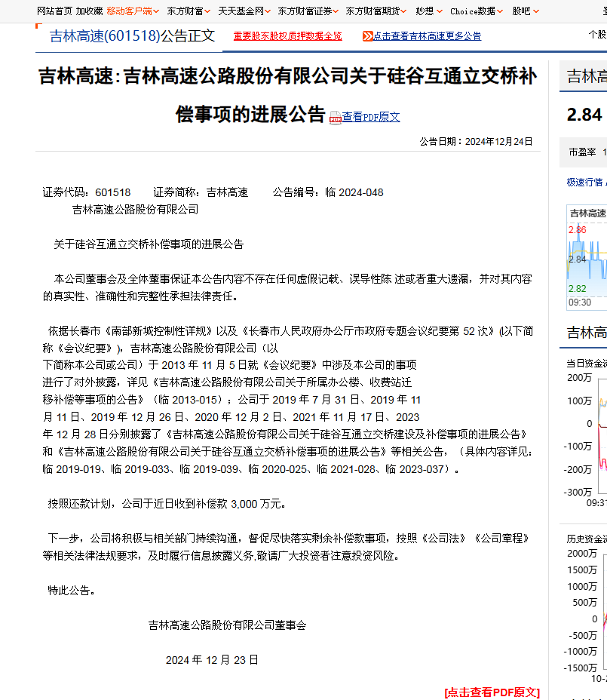The width and height of the screenshot is (607, 700).
Task: Click red arrow icon before 点击查看吉林高速更多公告
Action: click(x=367, y=36)
